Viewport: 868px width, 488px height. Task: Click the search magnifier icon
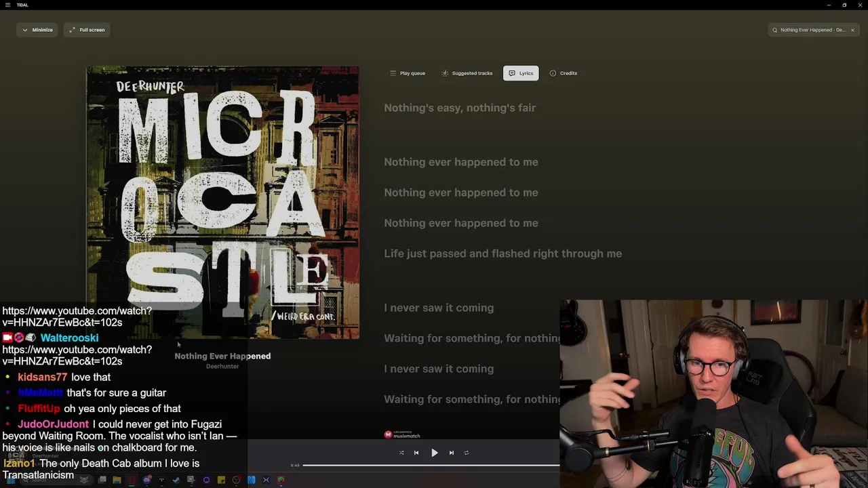pos(774,30)
